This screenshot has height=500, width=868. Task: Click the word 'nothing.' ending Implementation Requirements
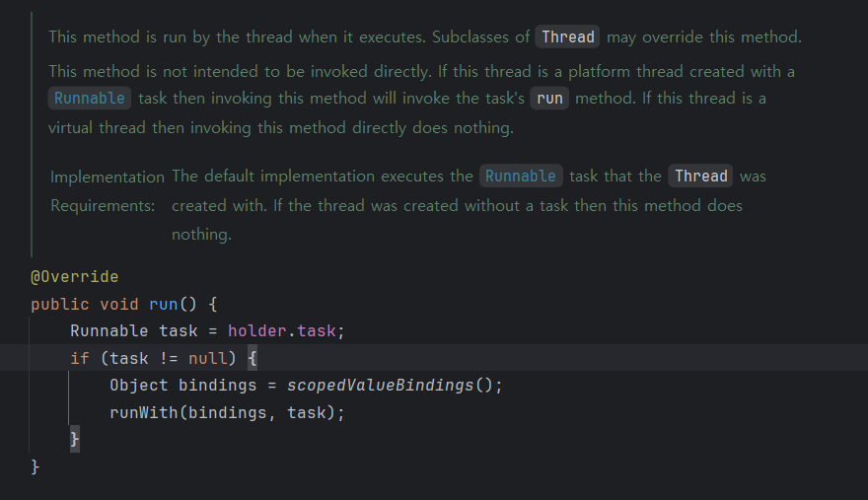[201, 234]
